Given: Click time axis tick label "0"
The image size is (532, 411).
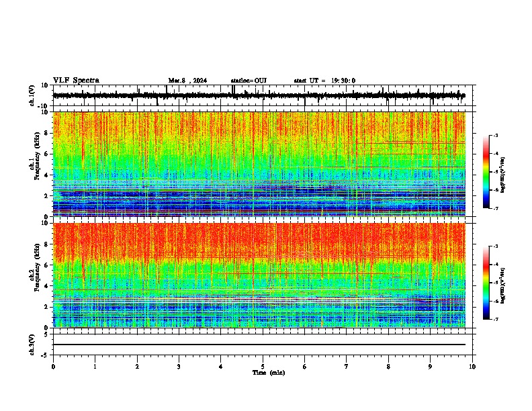Looking at the screenshot, I should click(53, 367).
